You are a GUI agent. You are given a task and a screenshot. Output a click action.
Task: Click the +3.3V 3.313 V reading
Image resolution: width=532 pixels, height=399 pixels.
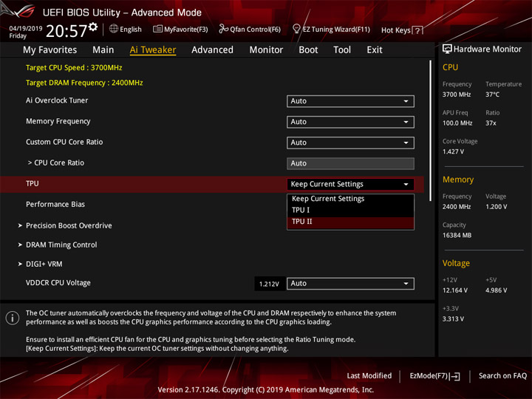(x=453, y=319)
